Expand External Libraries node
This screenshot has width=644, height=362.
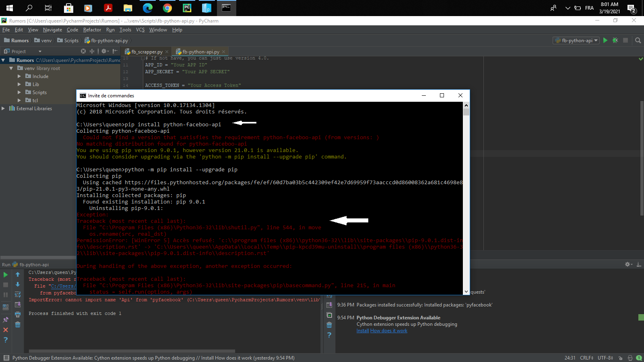click(3, 109)
